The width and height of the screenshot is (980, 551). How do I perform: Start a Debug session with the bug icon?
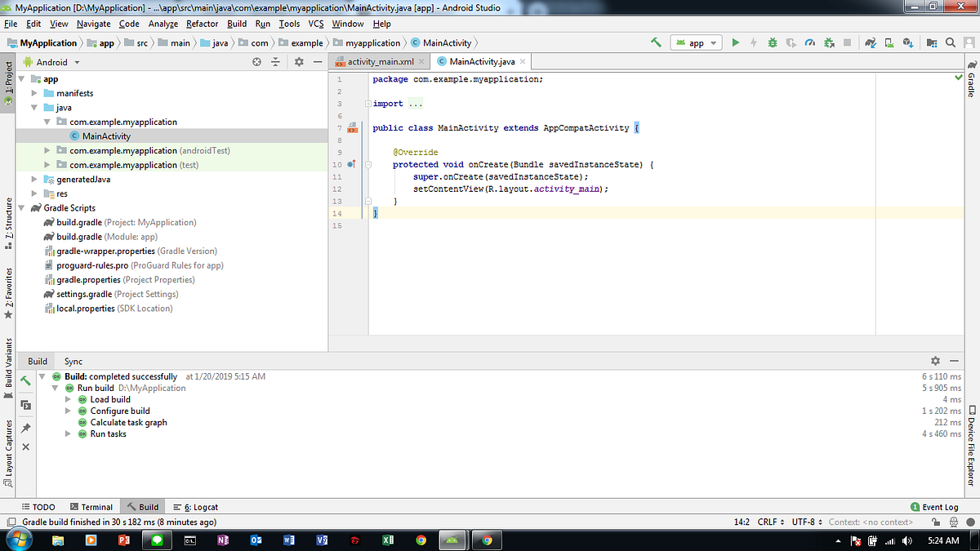[773, 42]
